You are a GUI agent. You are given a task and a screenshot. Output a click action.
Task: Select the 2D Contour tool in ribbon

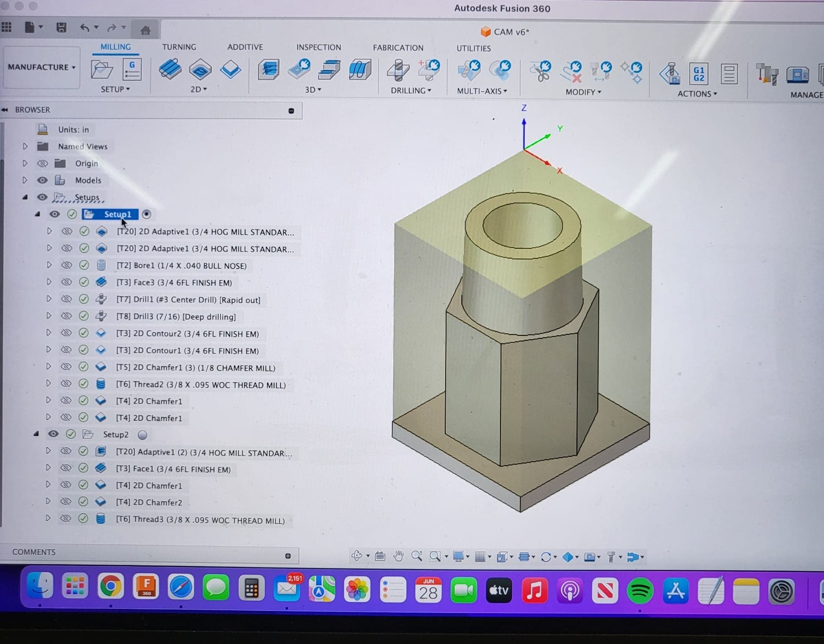point(230,70)
